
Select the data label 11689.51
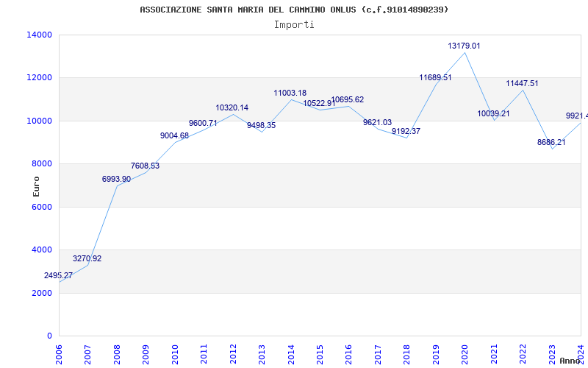coord(435,78)
